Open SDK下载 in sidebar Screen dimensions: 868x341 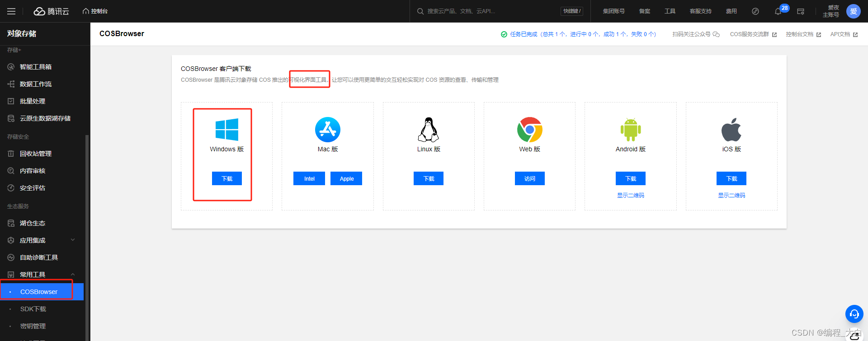33,309
